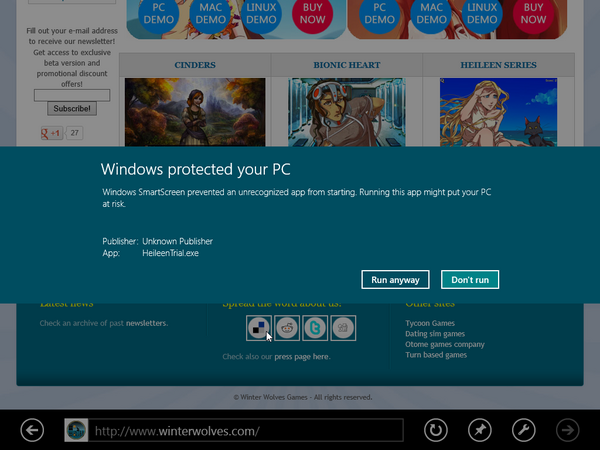The width and height of the screenshot is (600, 450).
Task: Click the Winter Wolves Games copyright text
Action: pos(303,397)
